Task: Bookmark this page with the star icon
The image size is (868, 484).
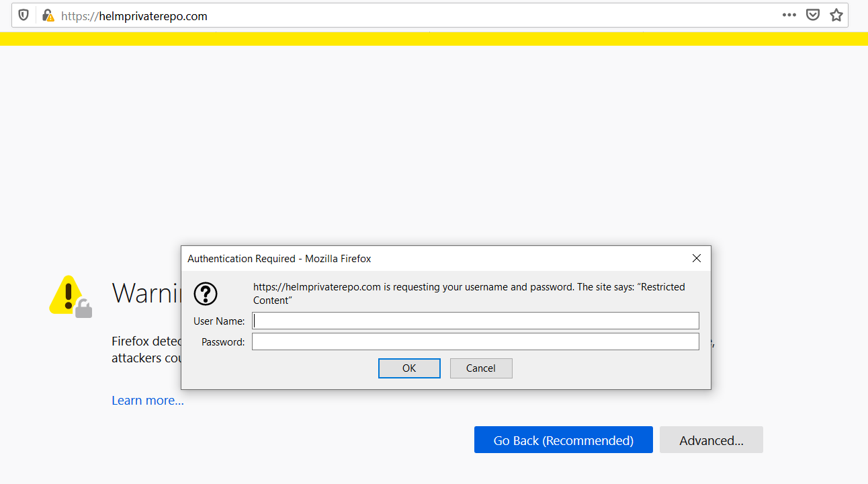Action: pyautogui.click(x=836, y=14)
